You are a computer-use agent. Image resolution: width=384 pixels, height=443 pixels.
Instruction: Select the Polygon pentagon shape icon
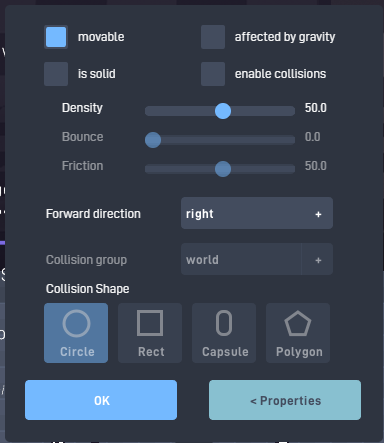click(298, 323)
